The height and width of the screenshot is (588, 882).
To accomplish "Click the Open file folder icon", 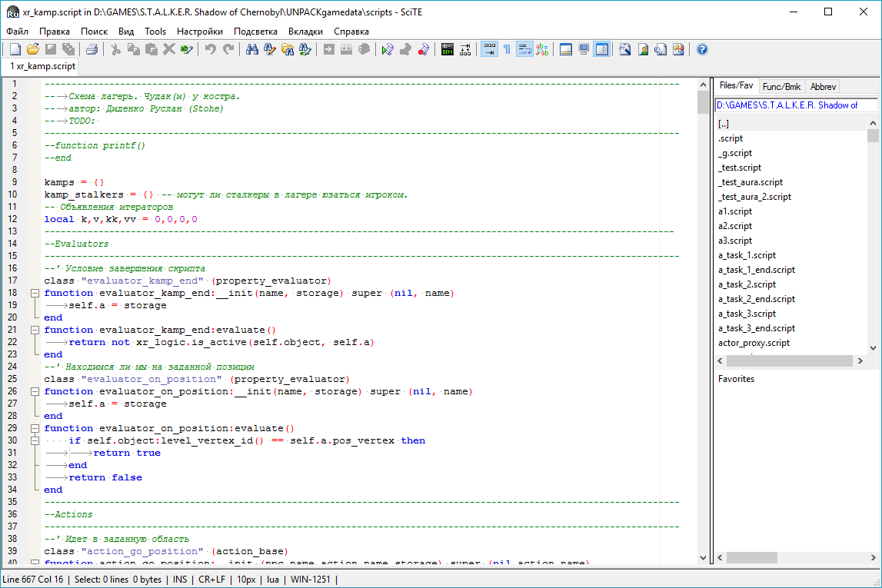I will 33,49.
